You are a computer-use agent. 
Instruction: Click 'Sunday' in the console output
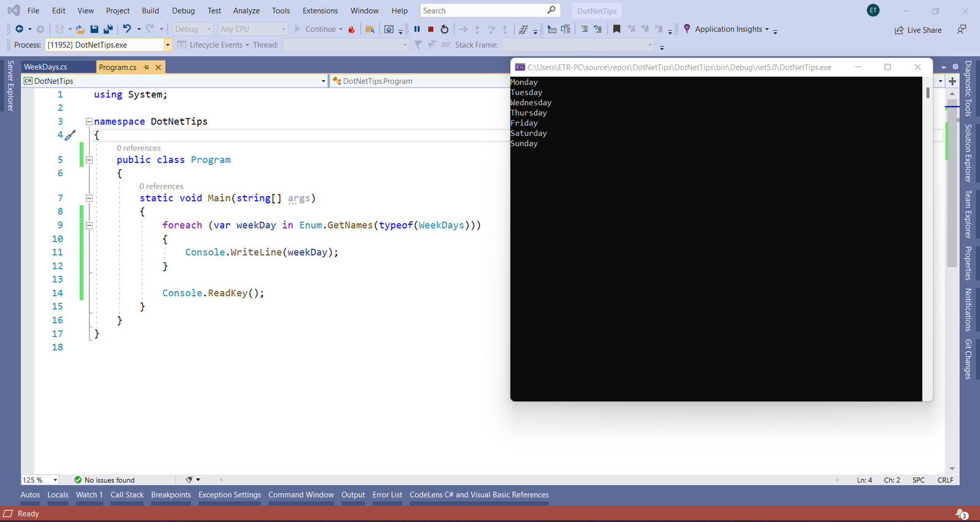[524, 143]
